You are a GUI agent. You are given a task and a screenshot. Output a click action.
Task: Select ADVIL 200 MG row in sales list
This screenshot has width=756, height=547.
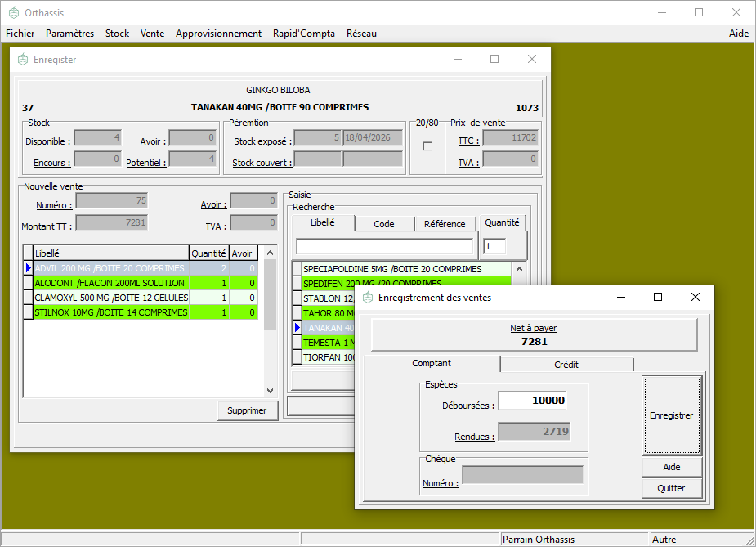[145, 268]
